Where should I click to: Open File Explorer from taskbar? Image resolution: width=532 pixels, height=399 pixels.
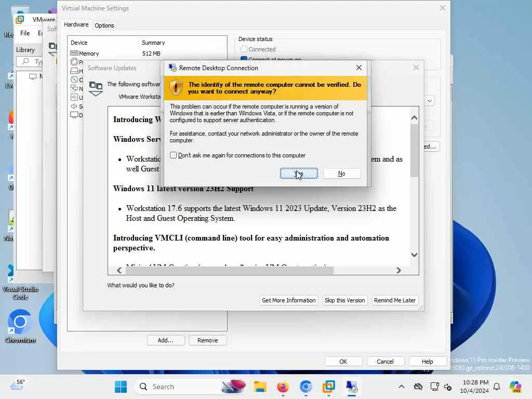click(260, 387)
